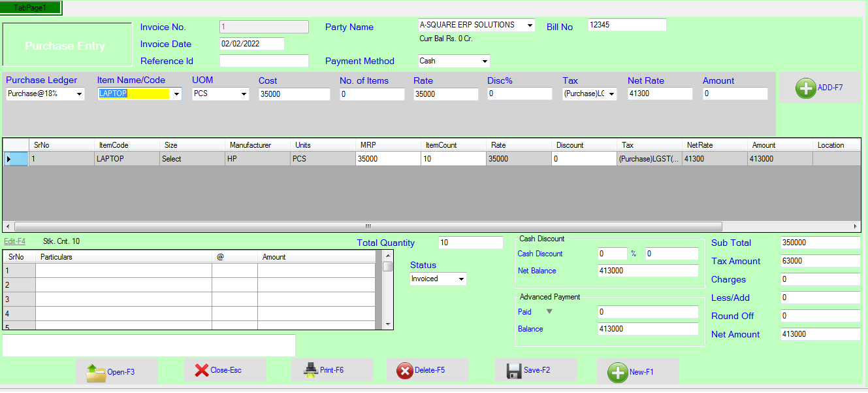Screen dimensions: 868x393
Task: Click the Paid triangle arrow icon
Action: (x=549, y=312)
